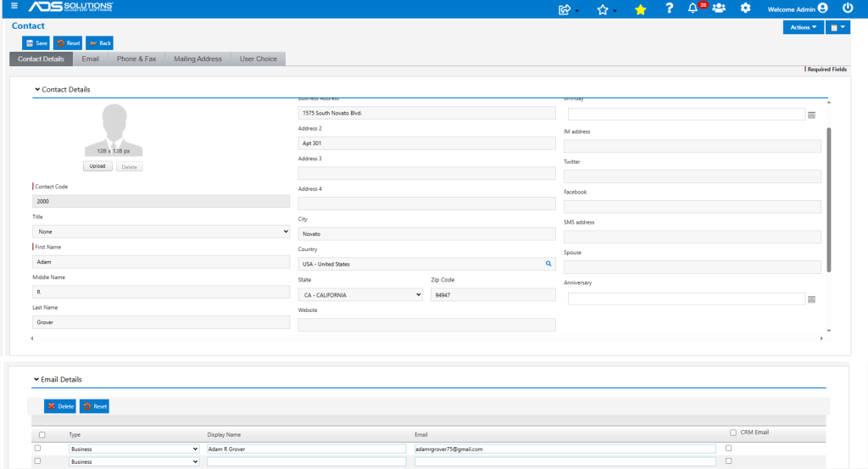Click the Contact Details vertical scrollbar

pyautogui.click(x=829, y=200)
